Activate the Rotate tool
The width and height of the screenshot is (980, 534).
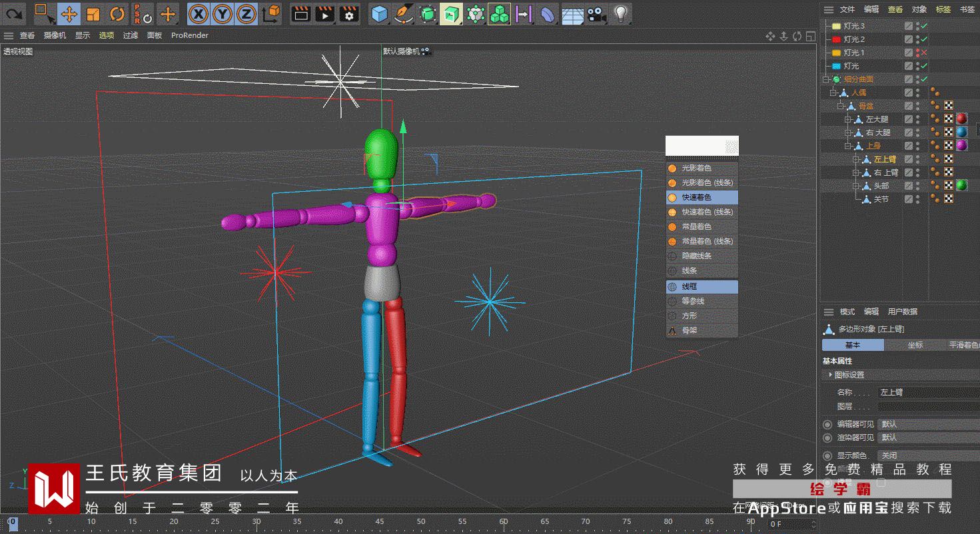point(117,13)
